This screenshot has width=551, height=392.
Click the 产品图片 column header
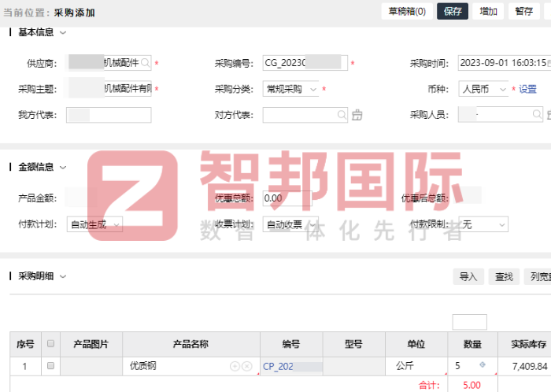pos(91,344)
